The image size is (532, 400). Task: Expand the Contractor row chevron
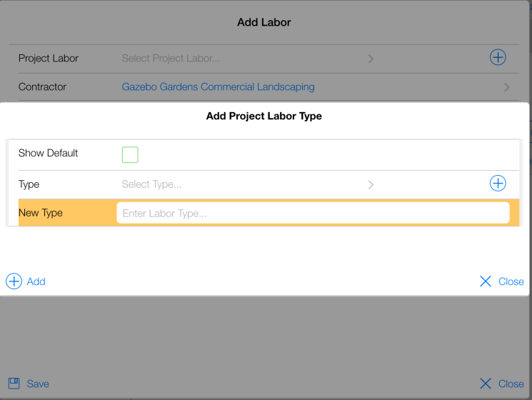(507, 87)
